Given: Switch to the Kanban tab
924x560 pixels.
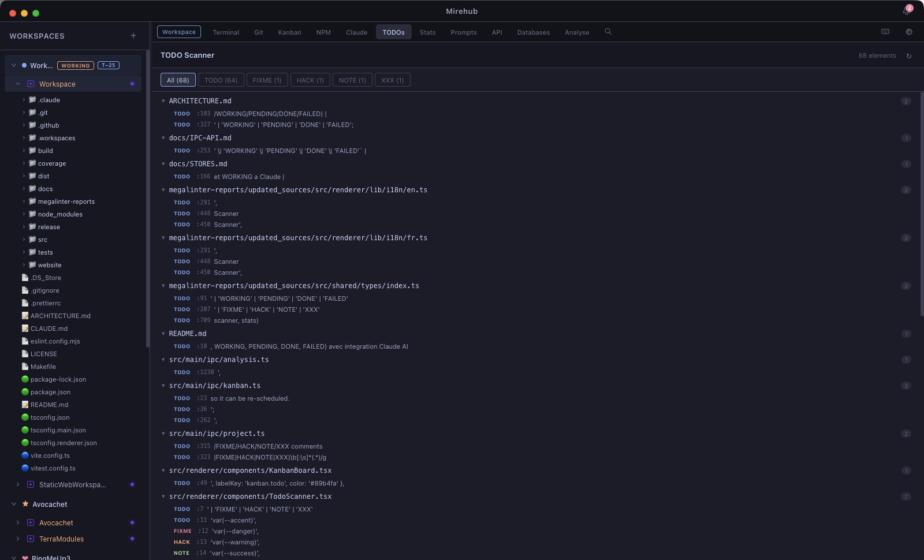Looking at the screenshot, I should pyautogui.click(x=289, y=32).
